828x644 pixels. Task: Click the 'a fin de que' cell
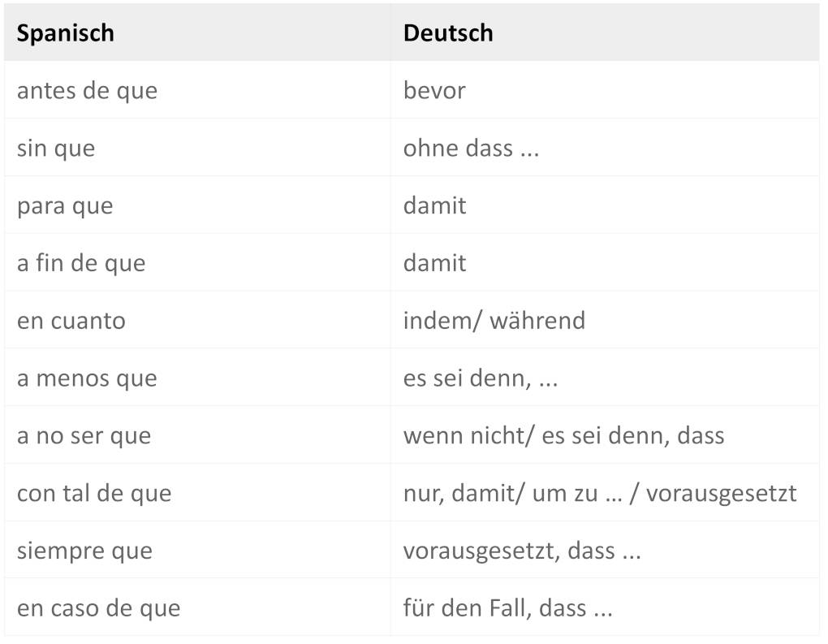tap(81, 263)
